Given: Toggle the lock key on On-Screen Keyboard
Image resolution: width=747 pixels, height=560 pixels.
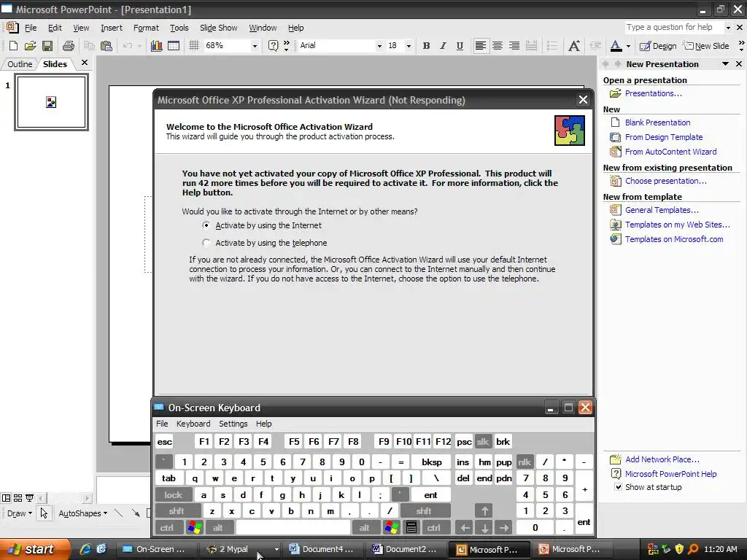Looking at the screenshot, I should click(x=174, y=495).
